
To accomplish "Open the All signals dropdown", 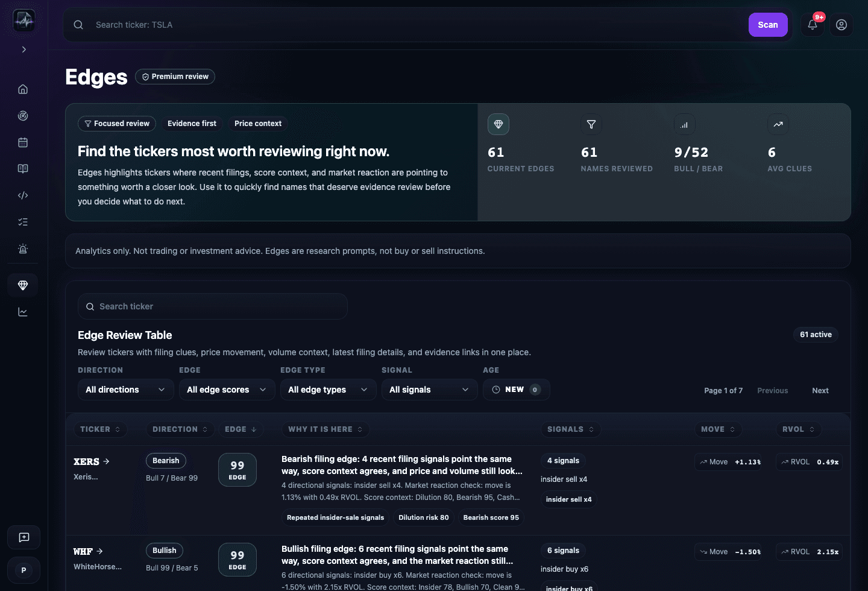I will click(430, 390).
